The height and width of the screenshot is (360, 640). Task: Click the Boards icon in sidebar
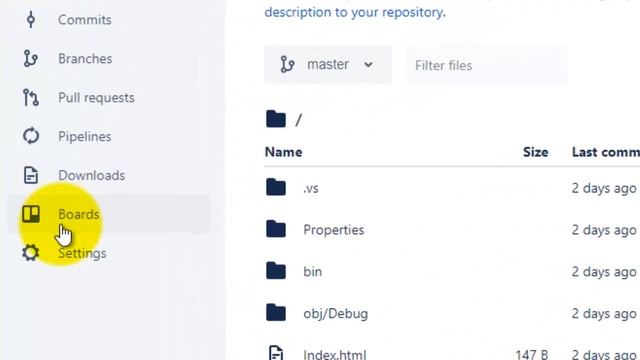(31, 214)
